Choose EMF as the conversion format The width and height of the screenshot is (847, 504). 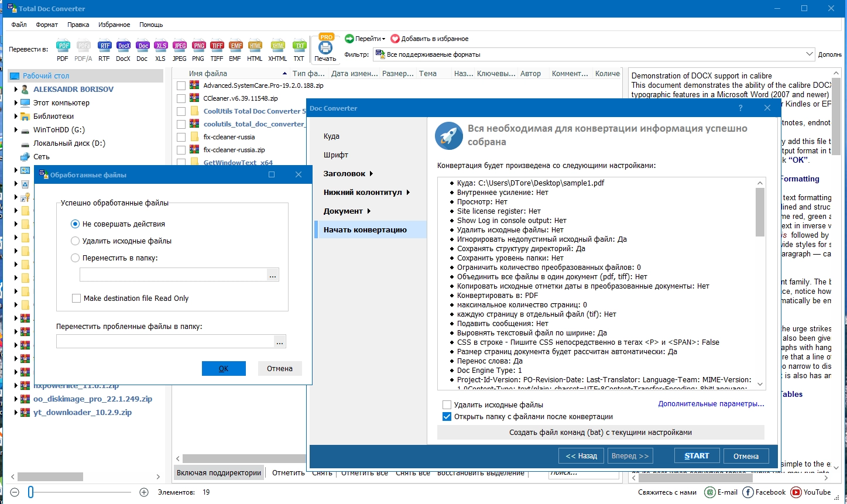click(x=235, y=49)
